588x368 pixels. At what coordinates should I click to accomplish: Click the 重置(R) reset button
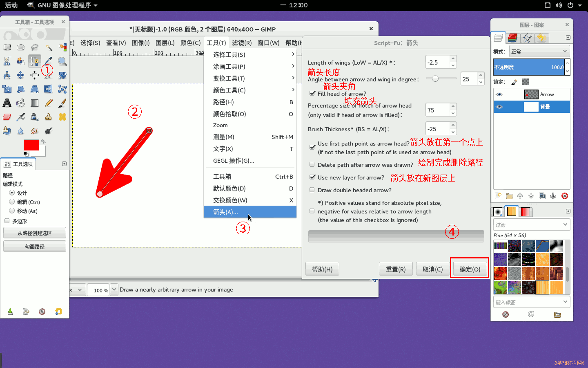(396, 269)
